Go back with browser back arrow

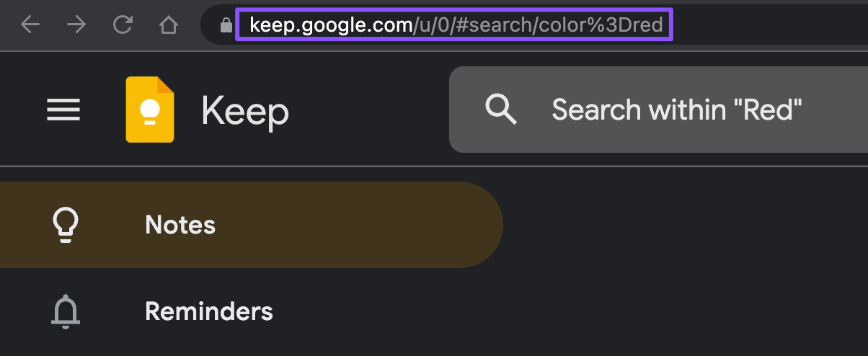[30, 25]
